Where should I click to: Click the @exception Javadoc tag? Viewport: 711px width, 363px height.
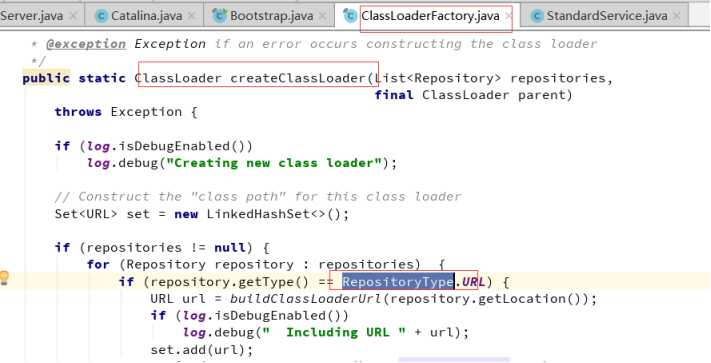86,44
